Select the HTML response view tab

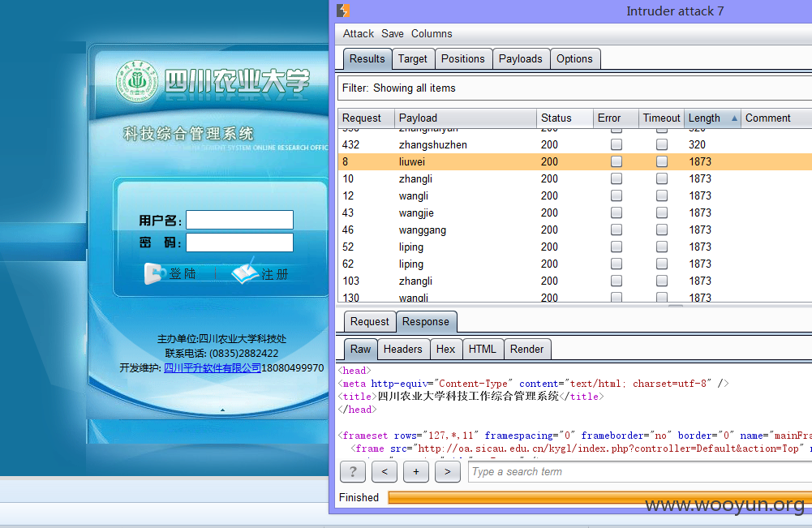(x=482, y=350)
